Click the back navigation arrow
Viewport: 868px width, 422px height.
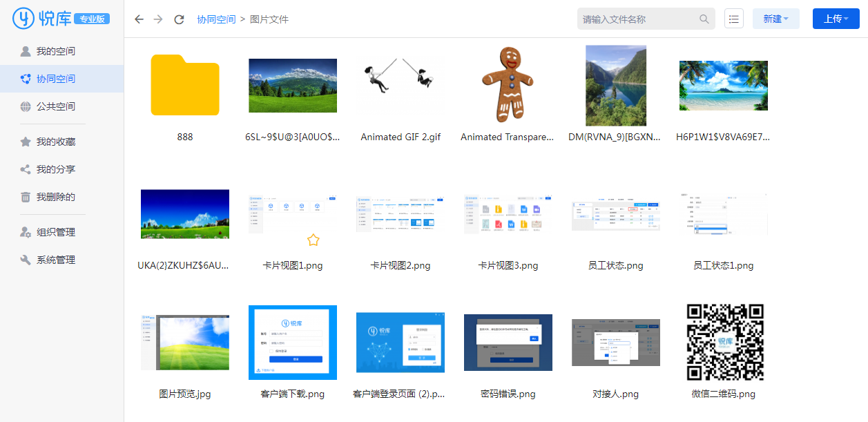(139, 19)
